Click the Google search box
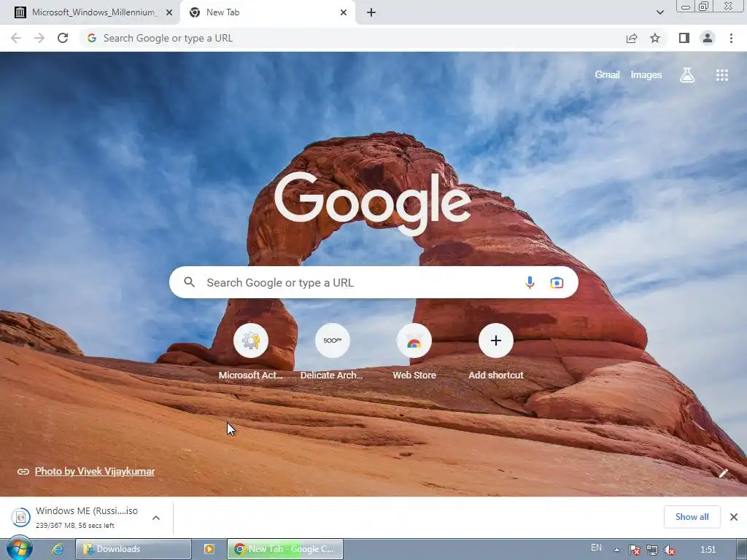 coord(373,282)
